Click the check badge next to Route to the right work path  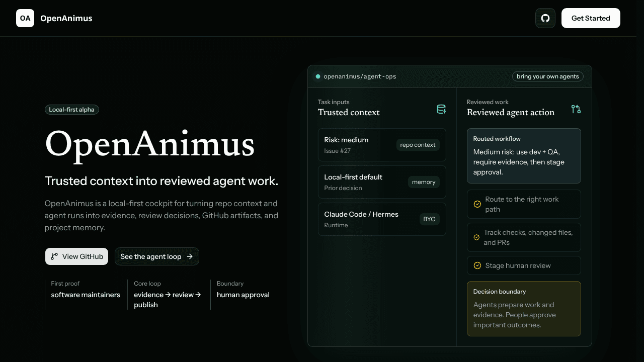point(477,204)
